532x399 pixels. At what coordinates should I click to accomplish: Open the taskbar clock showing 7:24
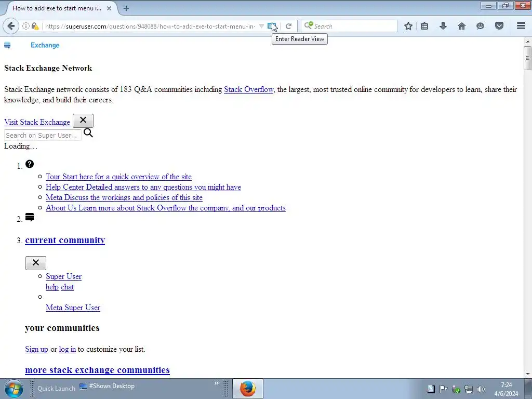(x=506, y=389)
